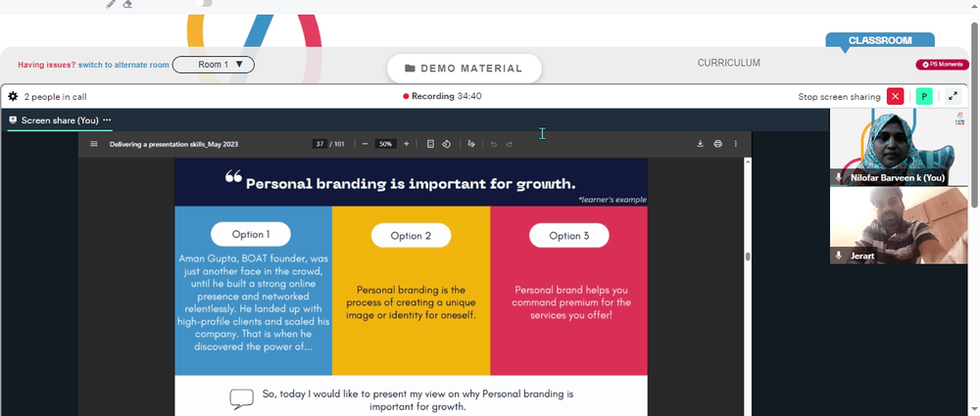Click the PS Moments badge
This screenshot has height=416, width=980.
click(942, 65)
